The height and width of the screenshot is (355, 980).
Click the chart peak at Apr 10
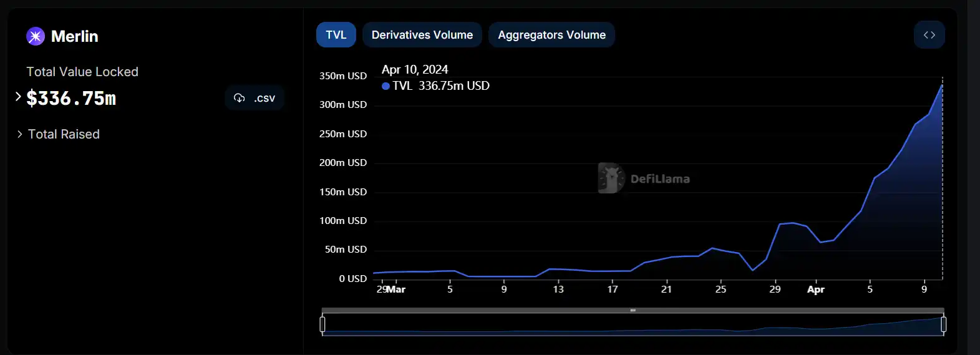click(941, 85)
